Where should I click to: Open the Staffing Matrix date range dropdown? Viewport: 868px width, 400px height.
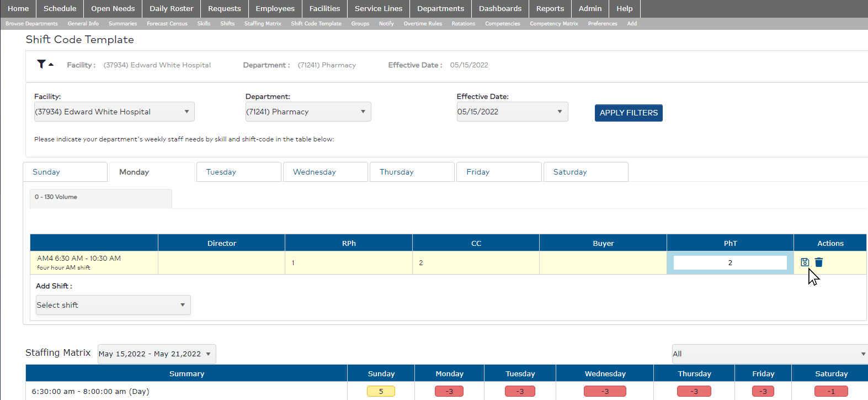[x=156, y=354]
